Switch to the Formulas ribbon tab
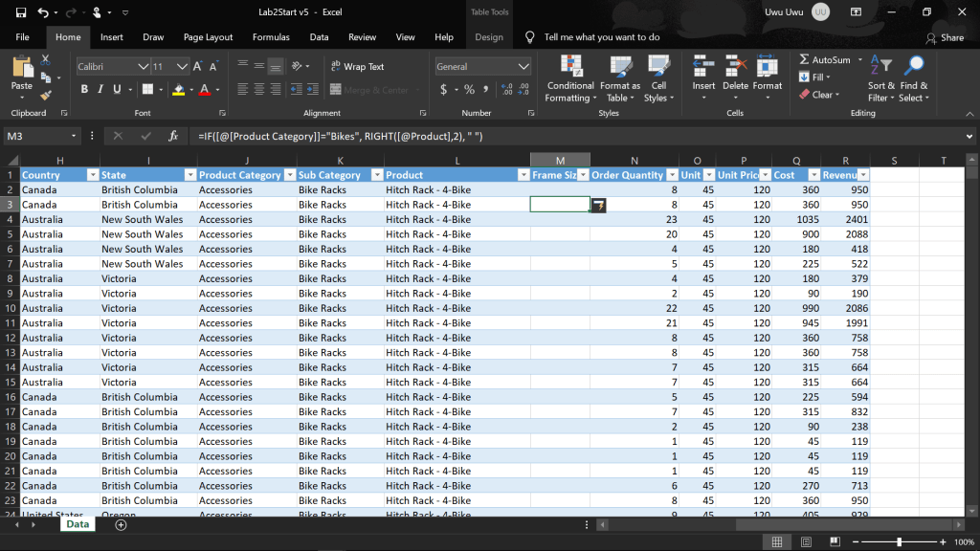 (271, 37)
